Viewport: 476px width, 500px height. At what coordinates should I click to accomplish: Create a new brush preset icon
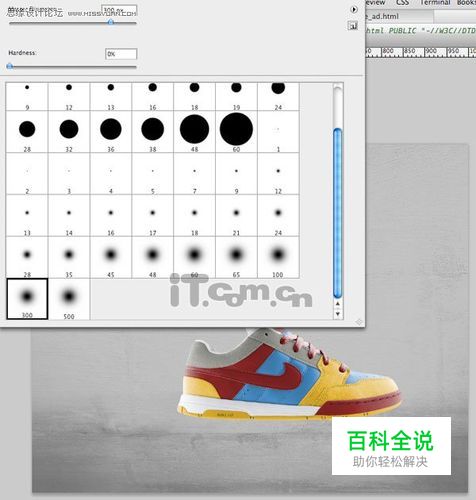(x=353, y=25)
